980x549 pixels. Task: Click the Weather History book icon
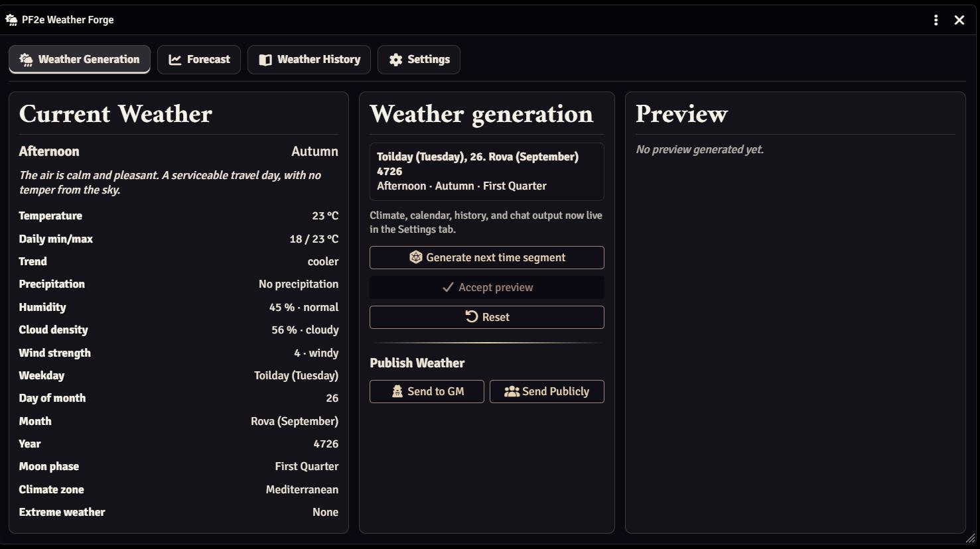[265, 60]
